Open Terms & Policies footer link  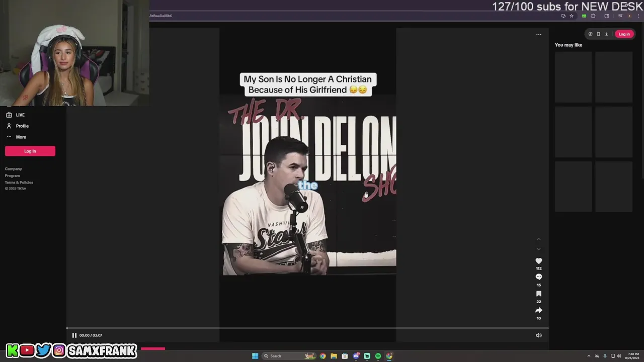19,183
